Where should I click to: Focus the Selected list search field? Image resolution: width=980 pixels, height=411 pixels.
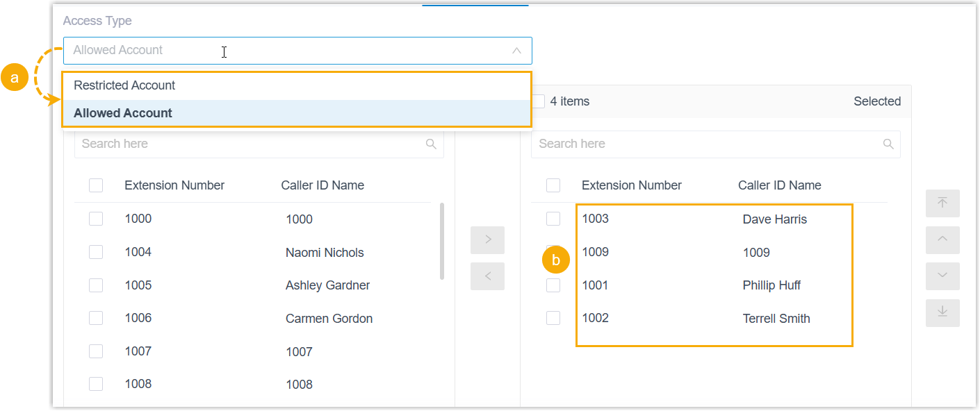click(705, 144)
